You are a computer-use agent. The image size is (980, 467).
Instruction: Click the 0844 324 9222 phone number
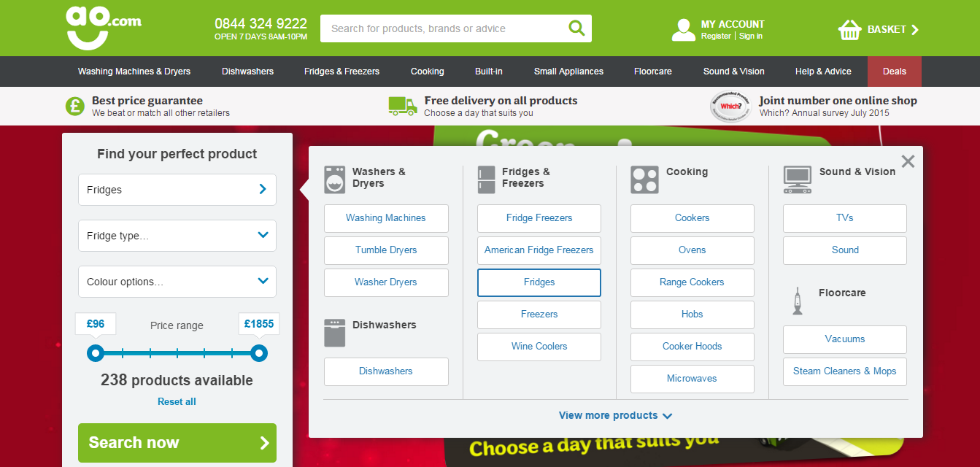pos(261,23)
